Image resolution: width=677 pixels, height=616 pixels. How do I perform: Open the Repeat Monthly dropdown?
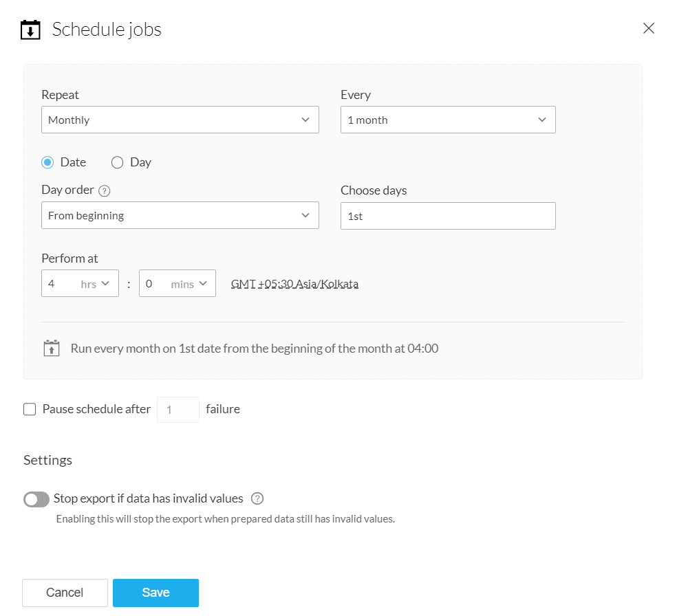click(180, 120)
